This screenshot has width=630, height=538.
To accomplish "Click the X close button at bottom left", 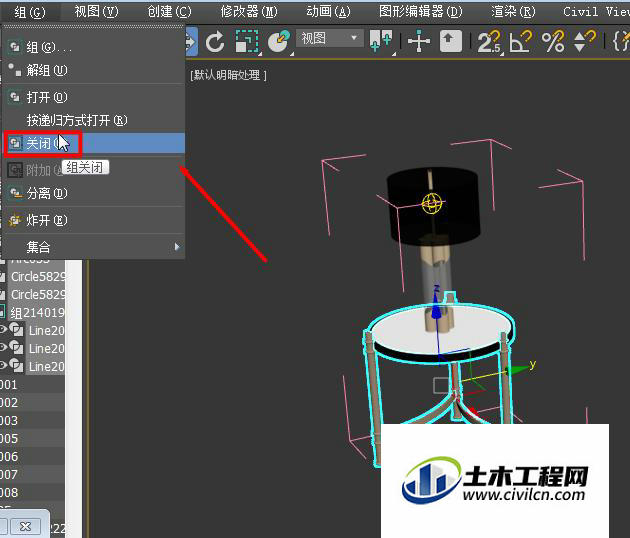I will tap(26, 526).
